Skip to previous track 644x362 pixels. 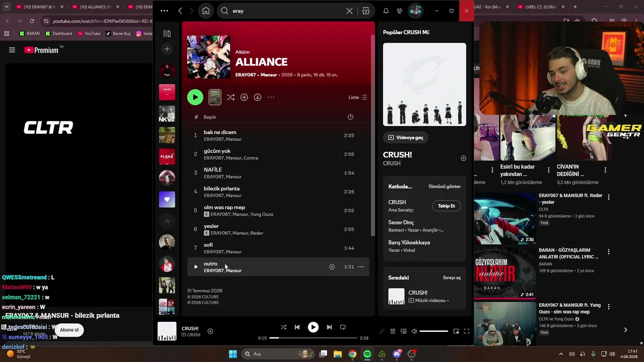[297, 327]
